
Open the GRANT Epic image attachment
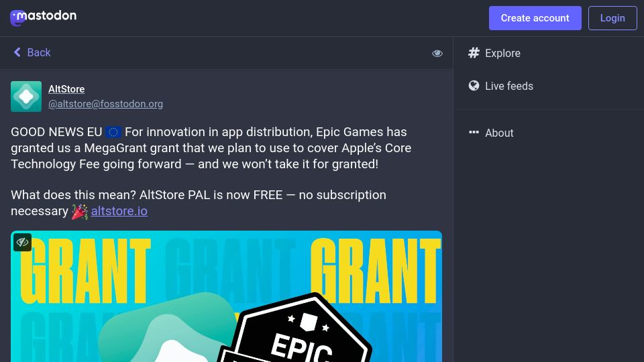tap(226, 296)
